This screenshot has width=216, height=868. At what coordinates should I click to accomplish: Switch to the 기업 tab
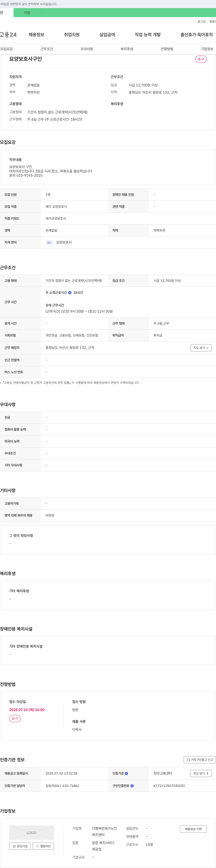coord(27,12)
